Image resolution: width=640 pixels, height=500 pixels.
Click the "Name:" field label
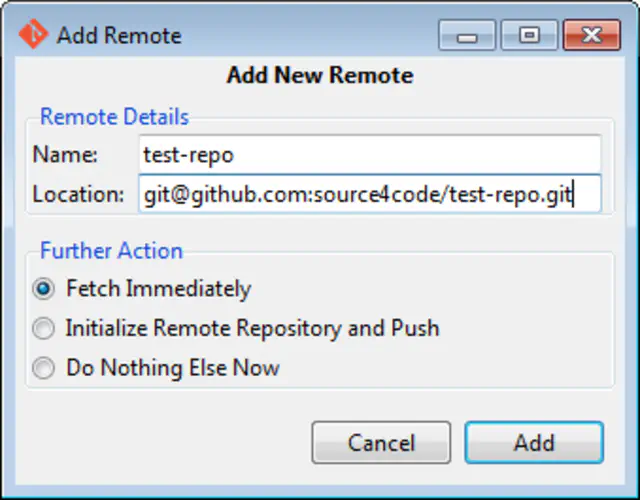(65, 155)
